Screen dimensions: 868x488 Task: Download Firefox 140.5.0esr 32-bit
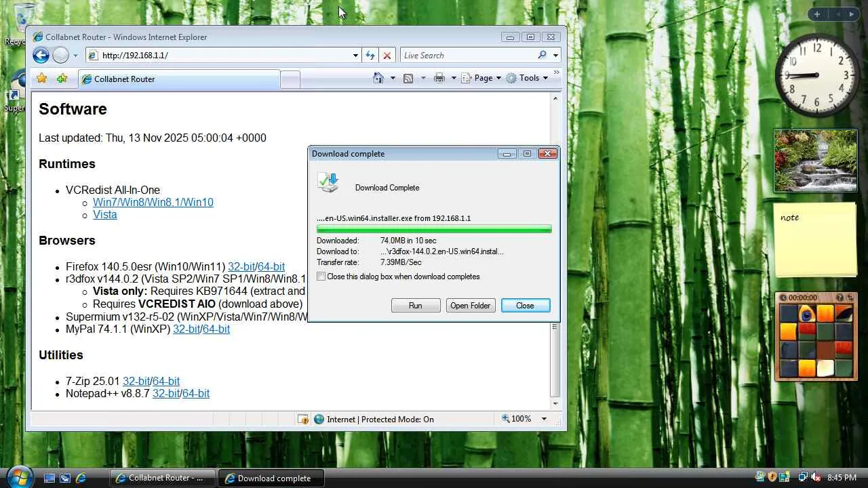(241, 267)
